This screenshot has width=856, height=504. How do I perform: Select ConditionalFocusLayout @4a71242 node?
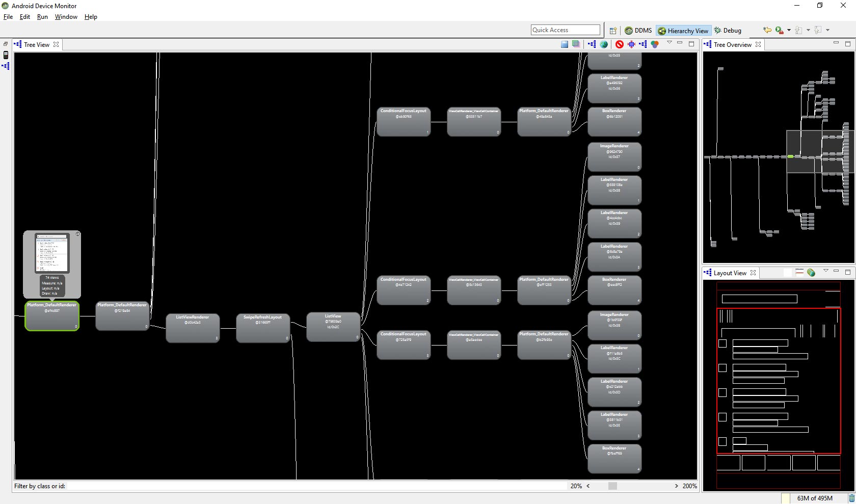pyautogui.click(x=404, y=290)
